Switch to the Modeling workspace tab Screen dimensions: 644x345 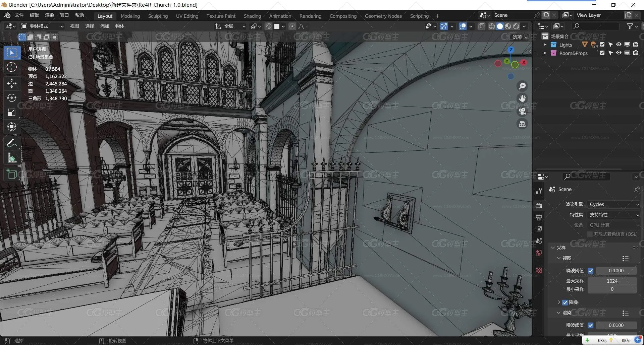pos(130,16)
